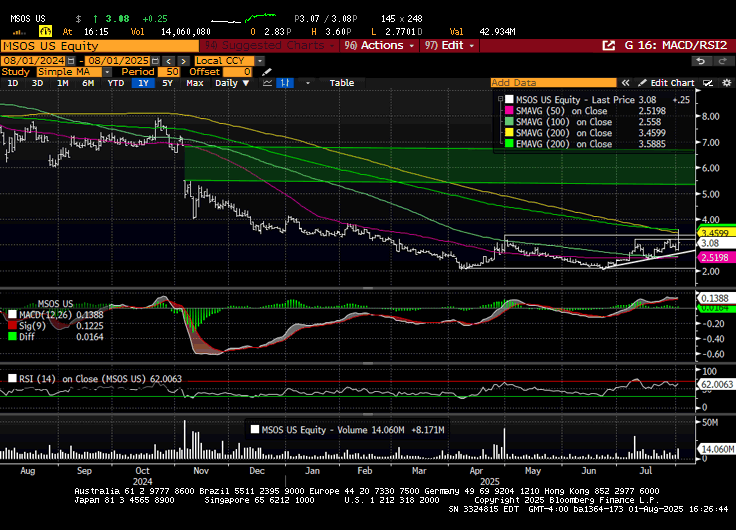
Task: Edit the end date 08/01/2025 field
Action: 118,61
